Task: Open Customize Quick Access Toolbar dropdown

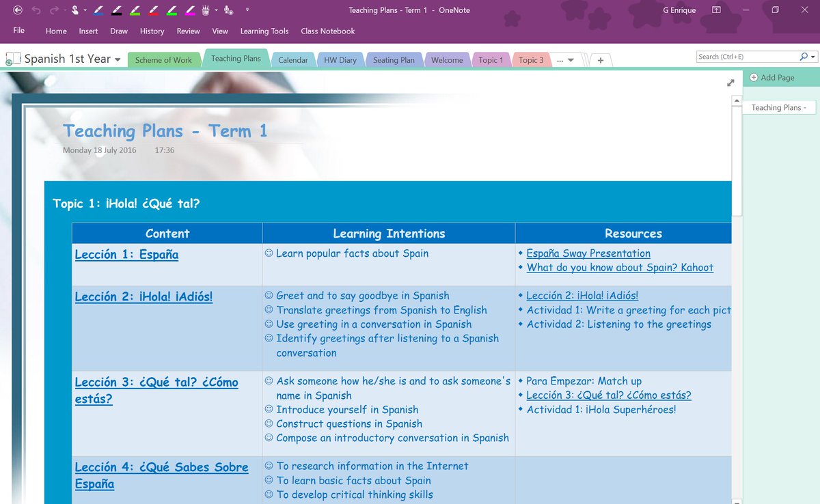Action: click(x=247, y=11)
